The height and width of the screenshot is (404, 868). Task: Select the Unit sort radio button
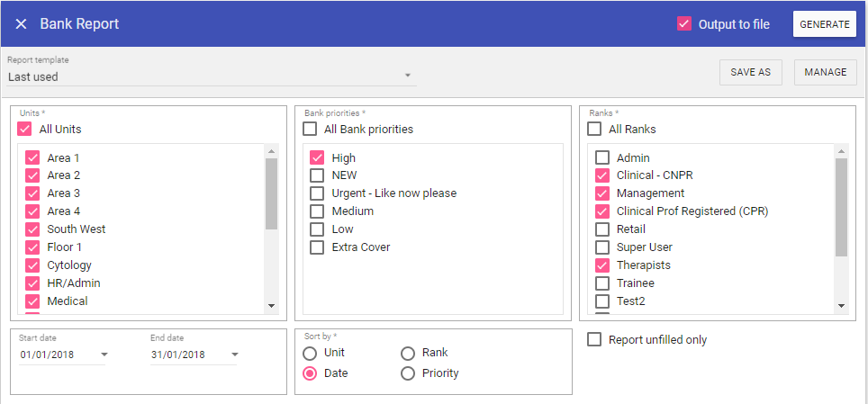(x=310, y=353)
